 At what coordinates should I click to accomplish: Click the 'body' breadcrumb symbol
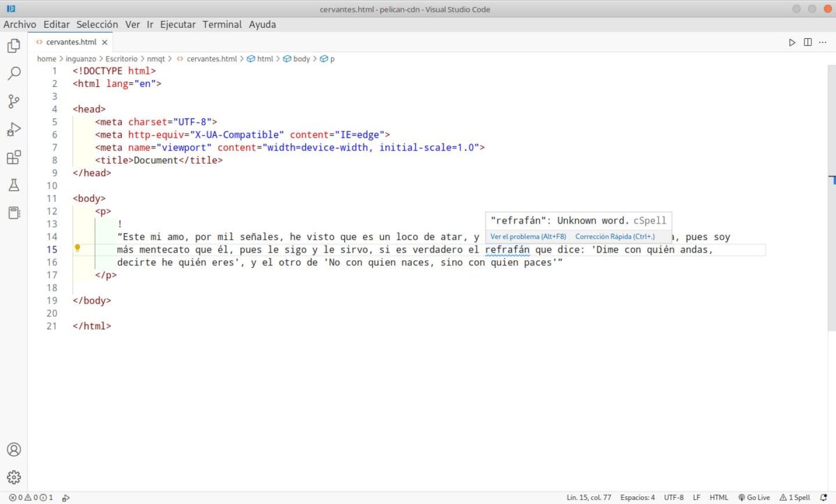point(296,59)
